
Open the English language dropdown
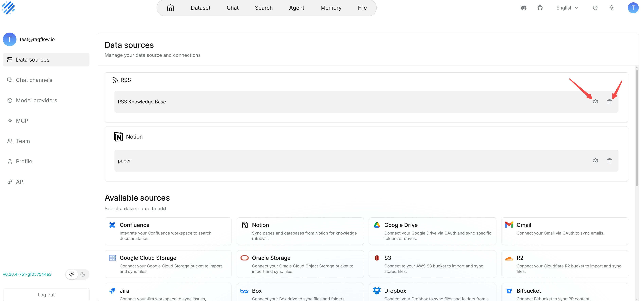coord(567,8)
